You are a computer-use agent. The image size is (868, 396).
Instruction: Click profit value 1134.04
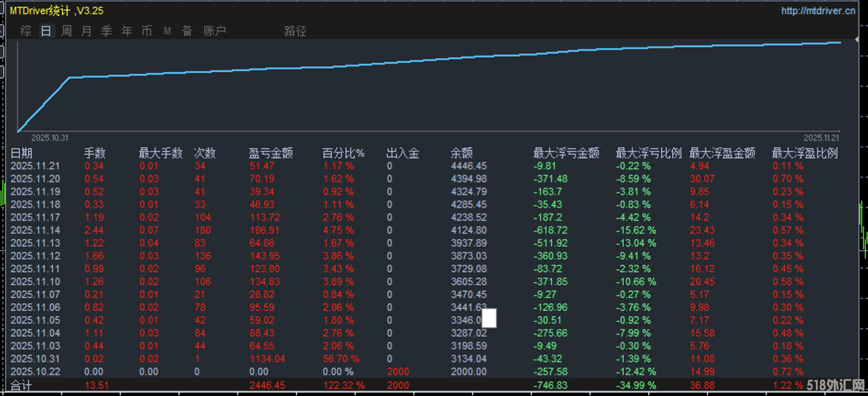tap(267, 358)
